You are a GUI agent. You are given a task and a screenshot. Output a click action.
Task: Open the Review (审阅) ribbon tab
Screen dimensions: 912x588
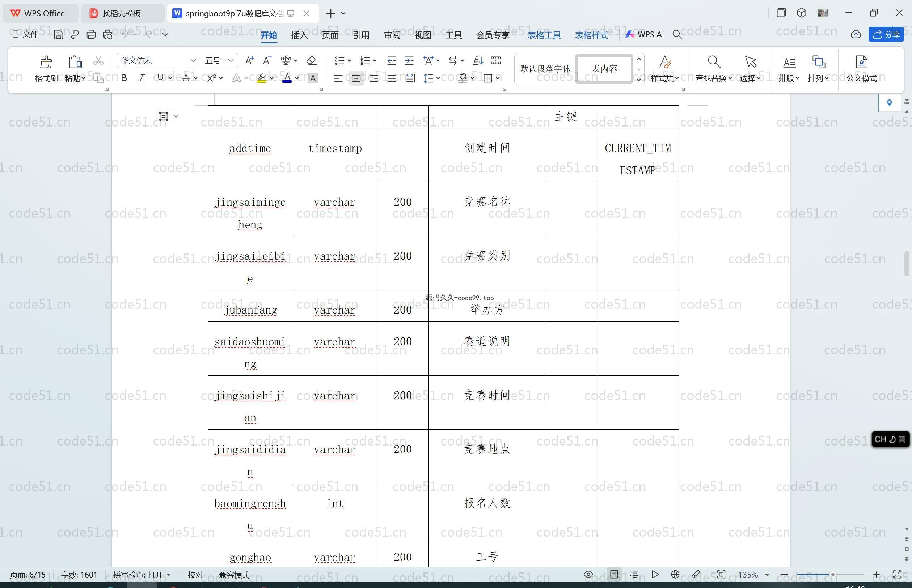coord(392,35)
